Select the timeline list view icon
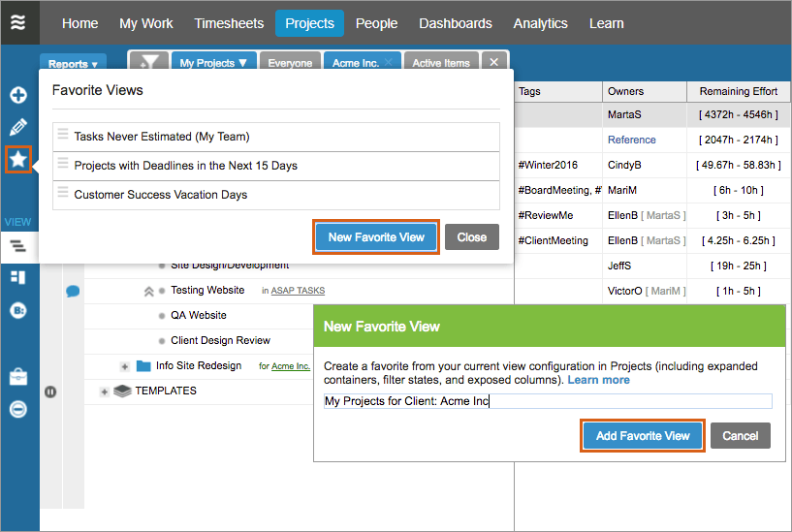The width and height of the screenshot is (792, 532). 18,246
